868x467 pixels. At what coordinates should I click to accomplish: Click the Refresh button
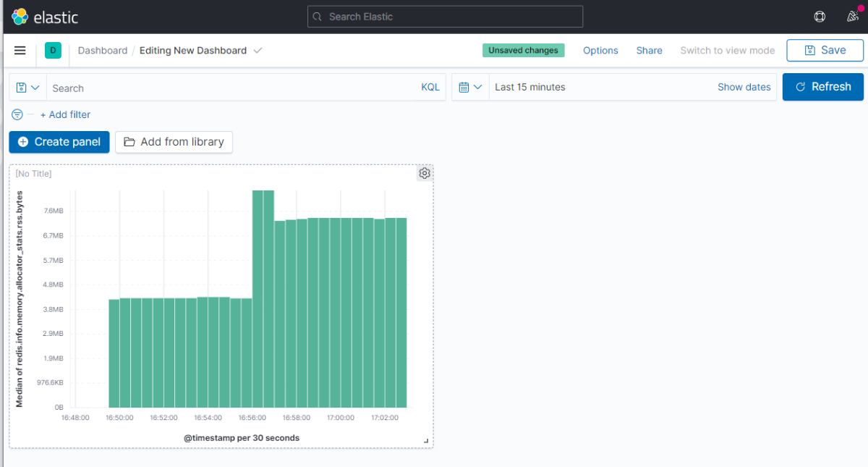(823, 87)
